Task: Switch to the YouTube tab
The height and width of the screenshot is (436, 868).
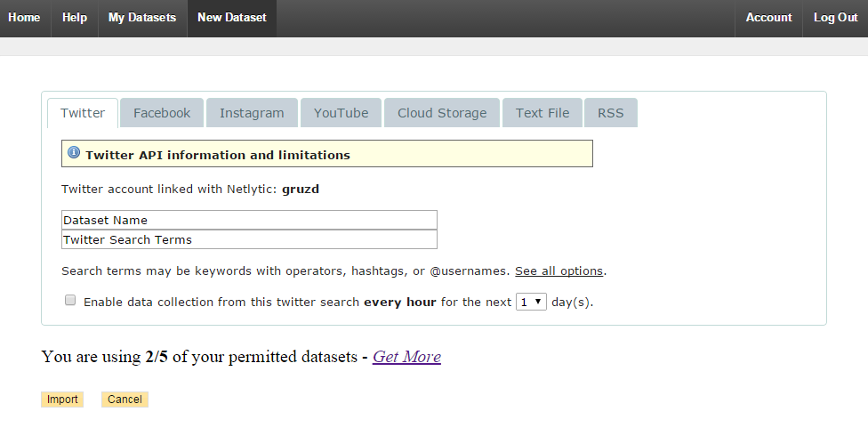Action: 341,113
